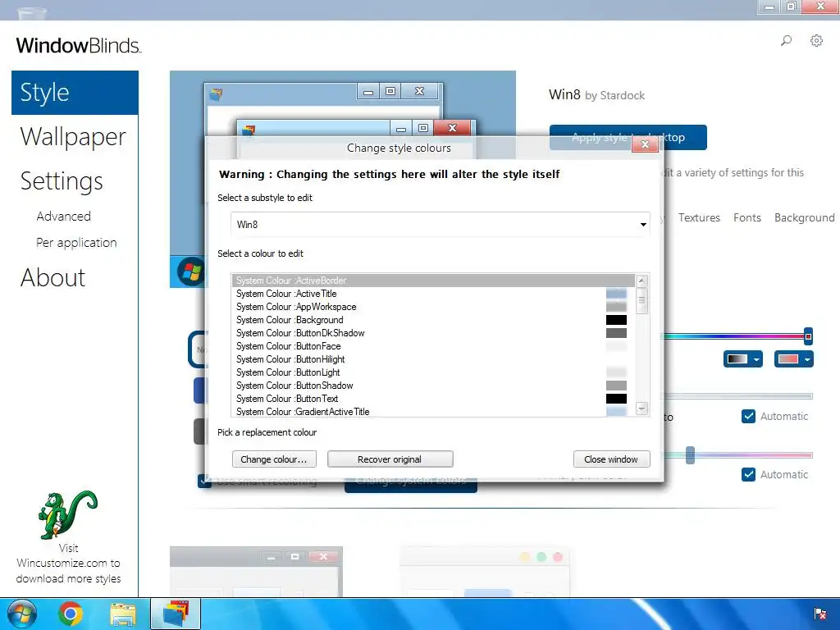Click the ButtonText black swatch

(x=616, y=399)
